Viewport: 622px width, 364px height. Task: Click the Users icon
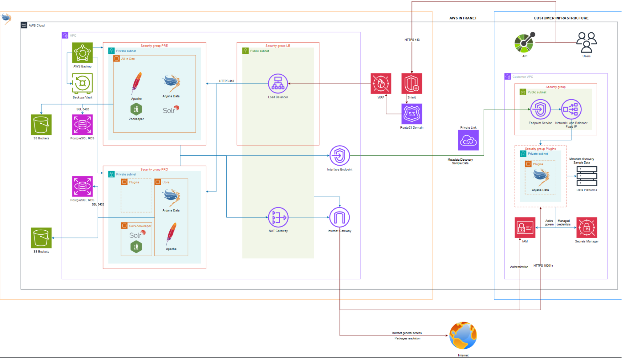point(586,43)
